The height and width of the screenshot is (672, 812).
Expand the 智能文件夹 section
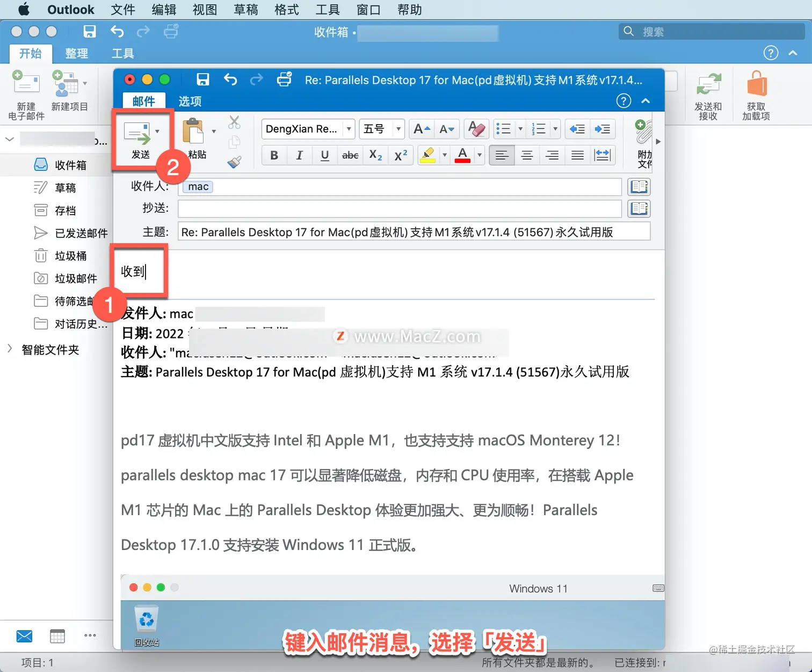tap(10, 349)
